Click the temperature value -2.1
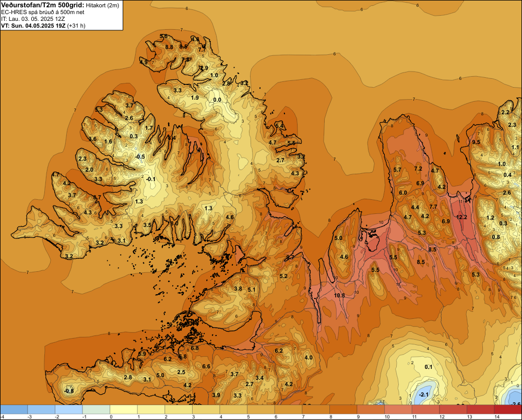The width and height of the screenshot is (522, 420). point(423,395)
